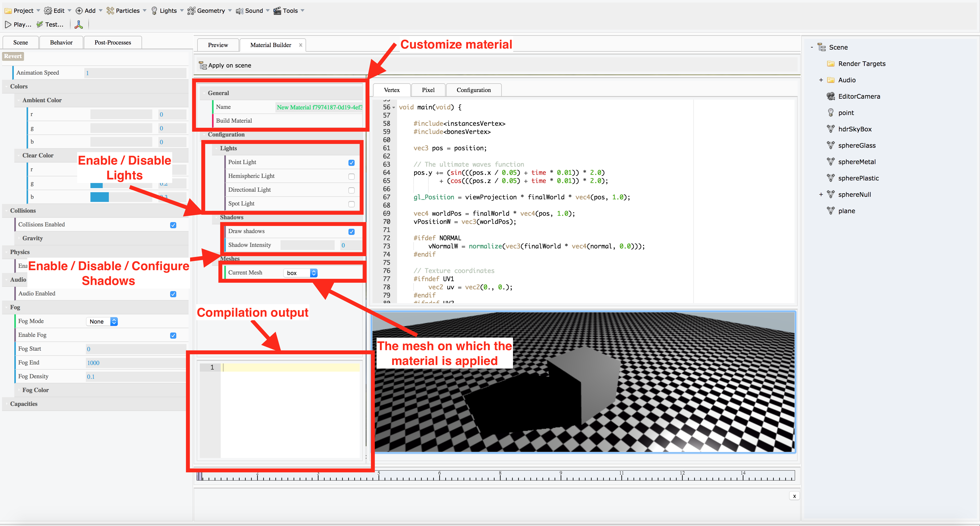Viewport: 980px width, 526px height.
Task: Open the Fog Mode dropdown
Action: (102, 322)
